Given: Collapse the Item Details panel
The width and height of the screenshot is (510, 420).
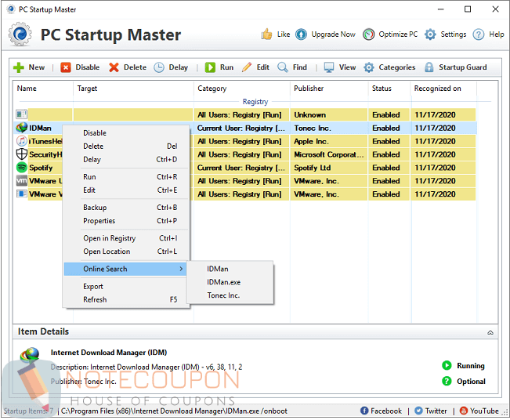Looking at the screenshot, I should [490, 332].
